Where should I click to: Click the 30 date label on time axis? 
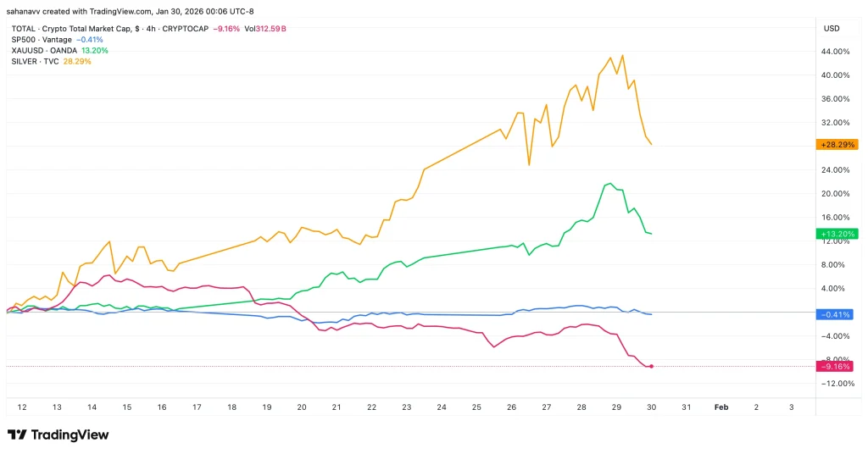point(652,407)
